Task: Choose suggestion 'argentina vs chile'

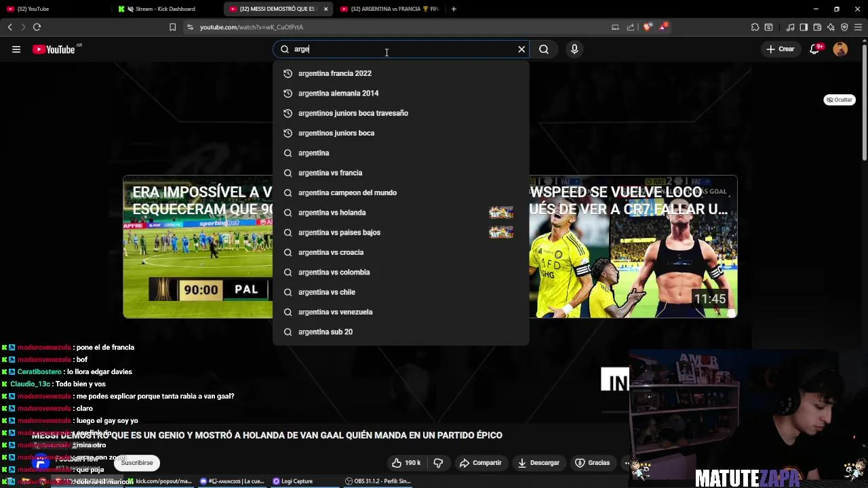Action: tap(401, 292)
